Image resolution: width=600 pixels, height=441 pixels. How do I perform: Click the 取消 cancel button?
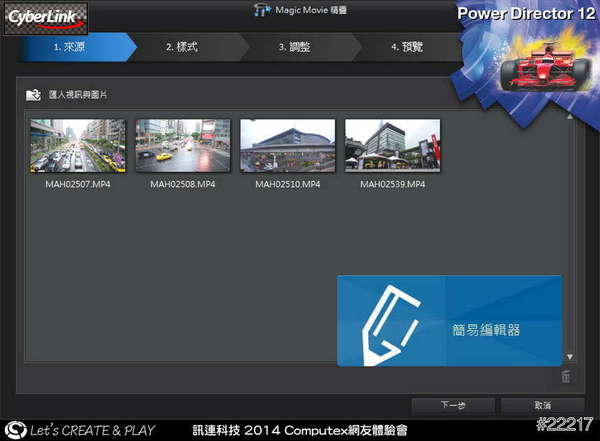(x=543, y=405)
